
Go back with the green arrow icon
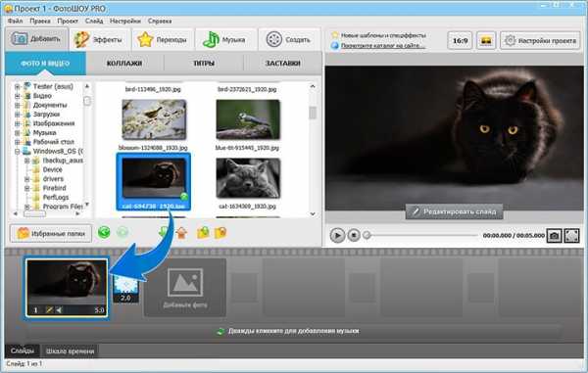[x=104, y=233]
